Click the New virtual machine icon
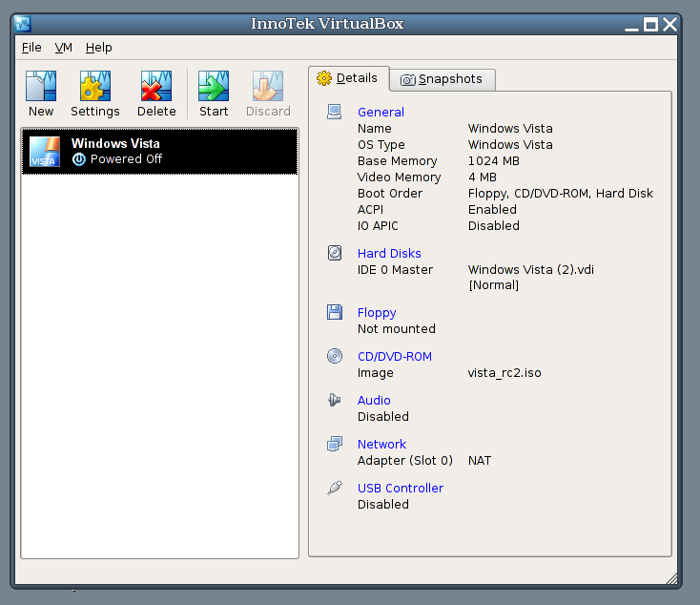This screenshot has height=605, width=700. [x=41, y=86]
